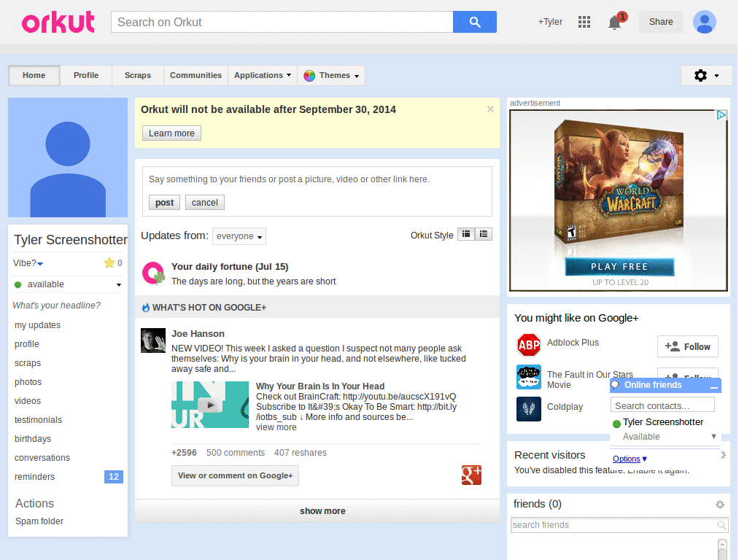
Task: Minimize the Online friends chat panel
Action: [713, 386]
